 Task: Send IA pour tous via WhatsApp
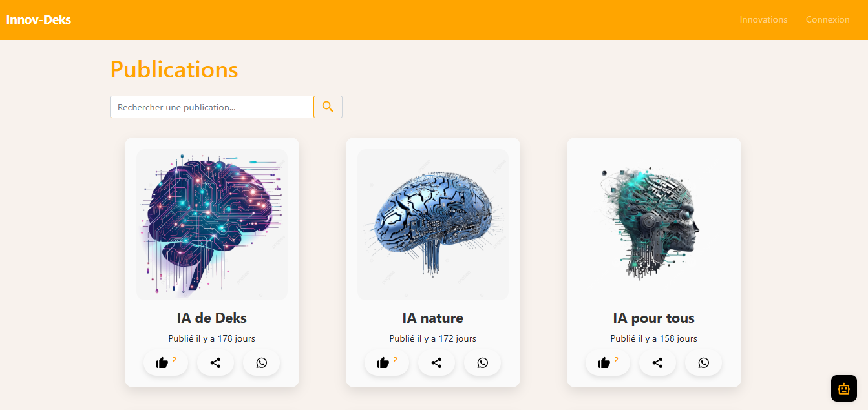point(703,363)
